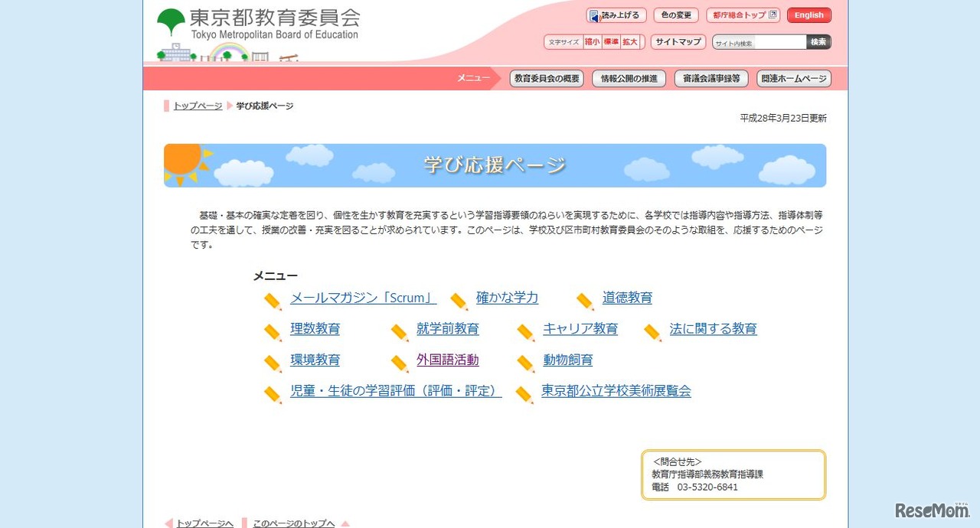Open the 動物飼育 link

(x=568, y=360)
